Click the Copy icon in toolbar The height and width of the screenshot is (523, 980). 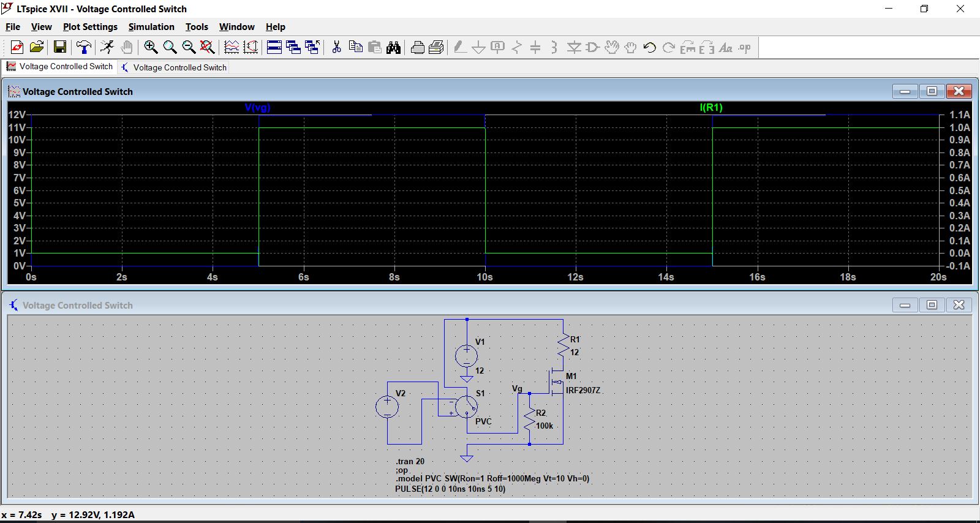tap(355, 47)
